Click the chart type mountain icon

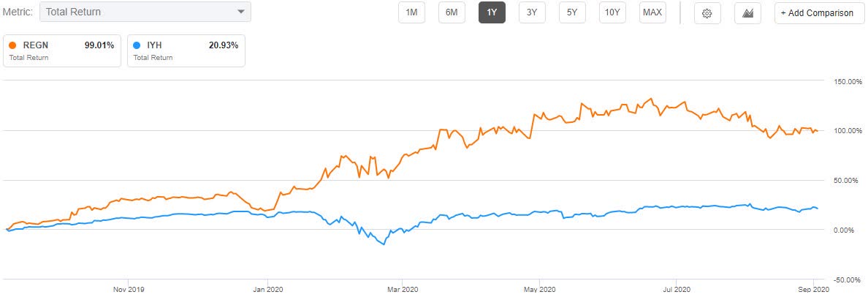coord(747,13)
